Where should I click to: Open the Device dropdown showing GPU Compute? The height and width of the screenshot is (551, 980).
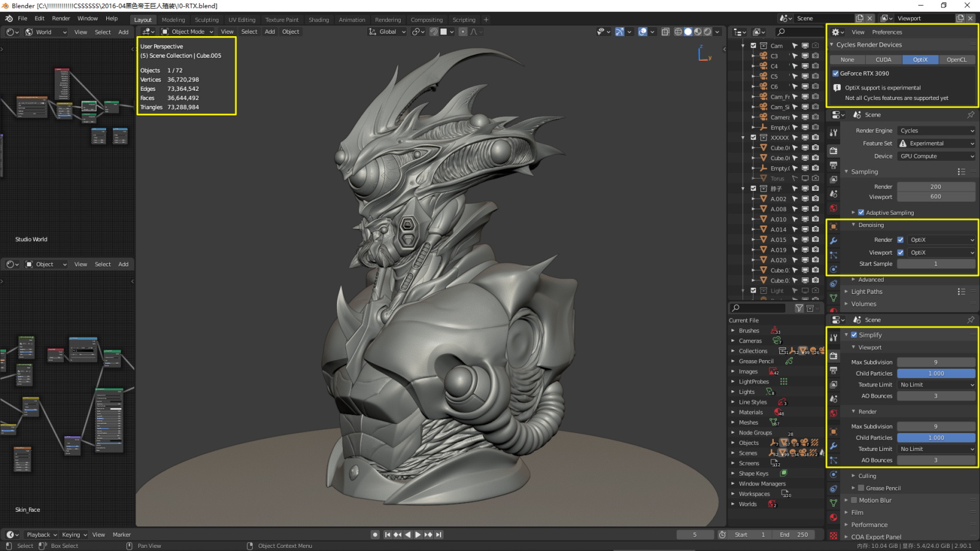pos(936,156)
